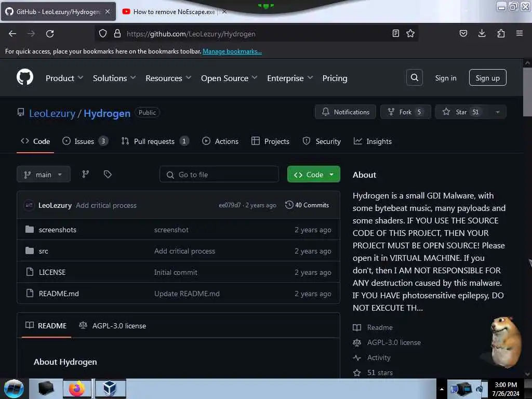
Task: Open the green Code dropdown button
Action: 313,175
